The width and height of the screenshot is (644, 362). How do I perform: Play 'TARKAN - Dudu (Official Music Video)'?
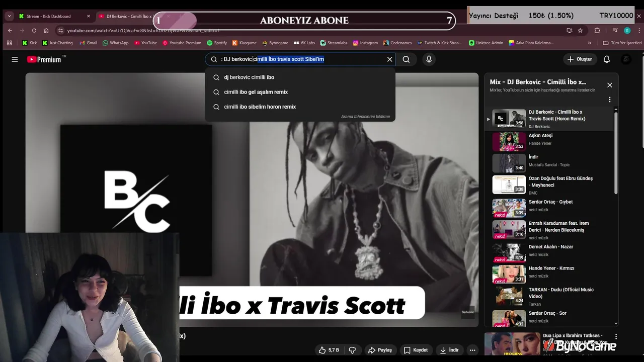[548, 296]
